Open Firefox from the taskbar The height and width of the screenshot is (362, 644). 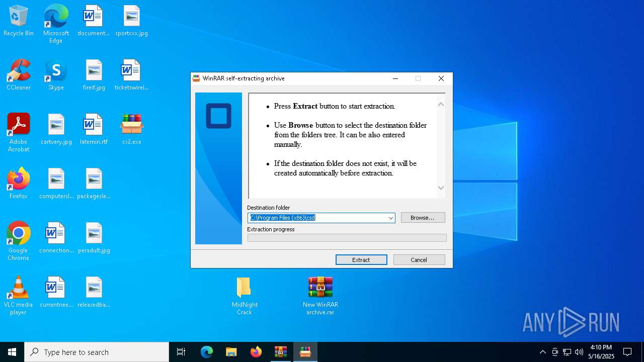(256, 352)
